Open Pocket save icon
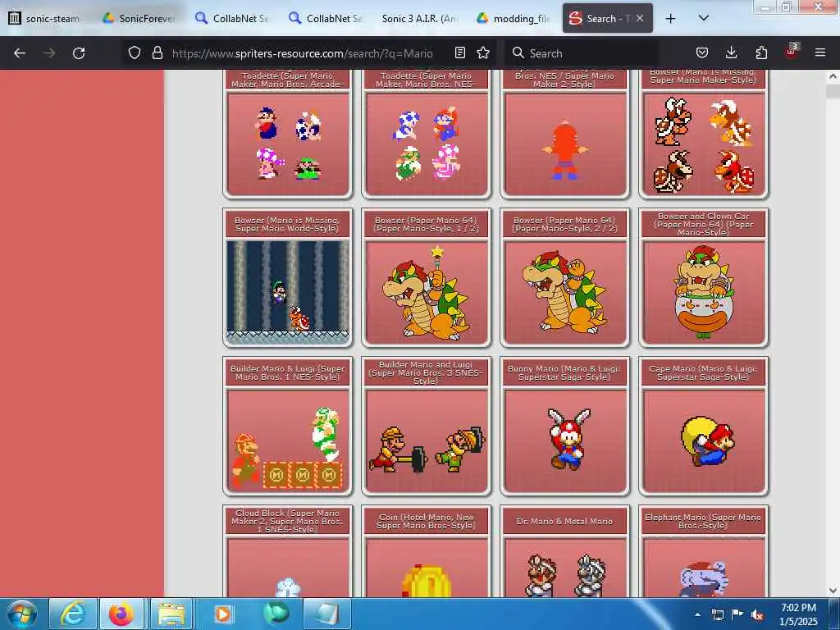 pyautogui.click(x=702, y=52)
